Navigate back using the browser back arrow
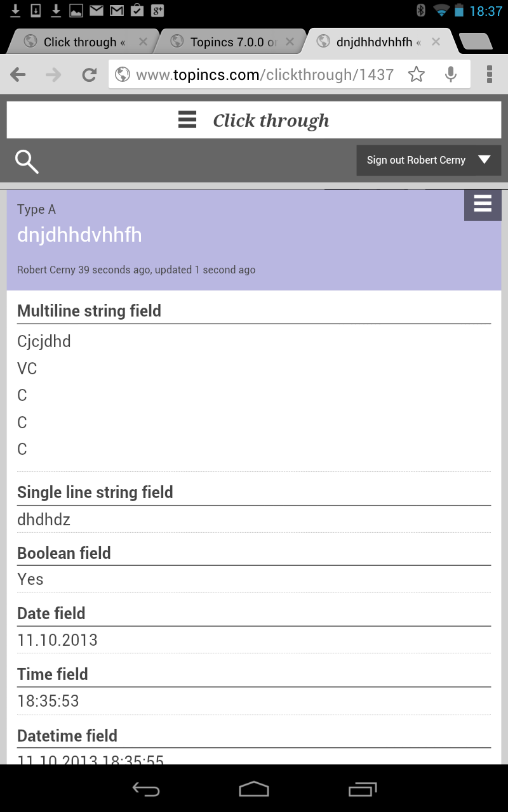Image resolution: width=508 pixels, height=812 pixels. pyautogui.click(x=18, y=74)
